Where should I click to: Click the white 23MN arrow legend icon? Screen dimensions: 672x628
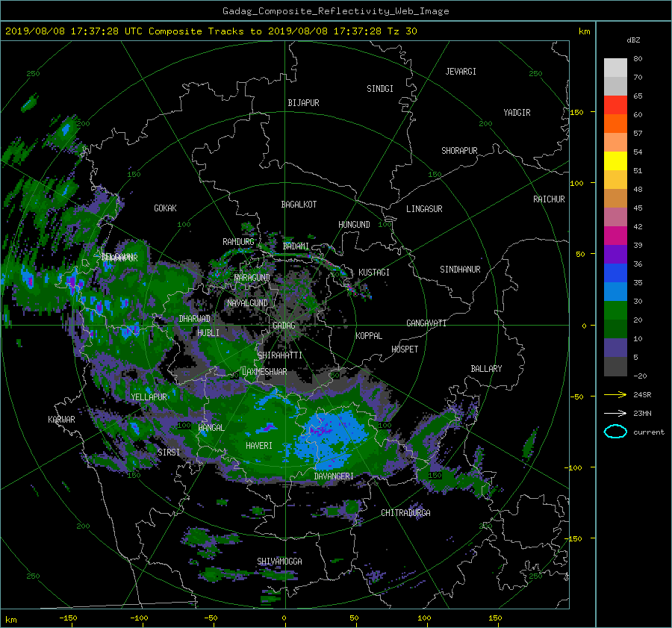pos(615,413)
